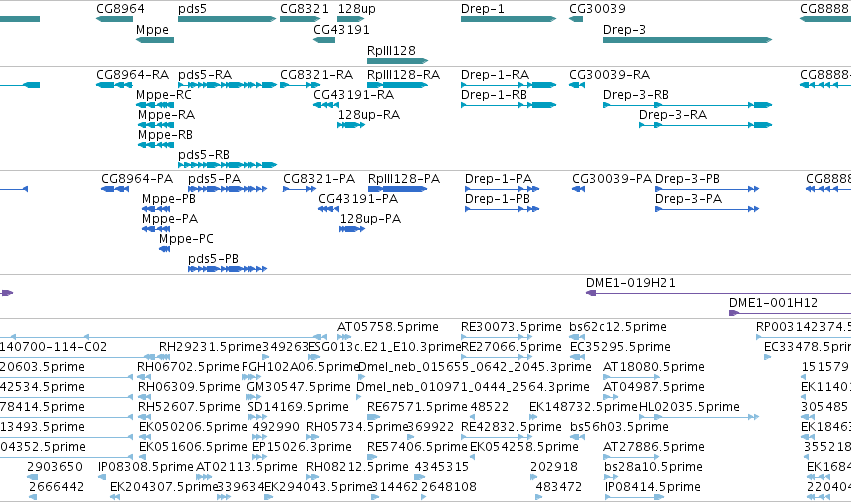The image size is (851, 502).
Task: Click the Mppe-RC transcript label
Action: coord(163,94)
